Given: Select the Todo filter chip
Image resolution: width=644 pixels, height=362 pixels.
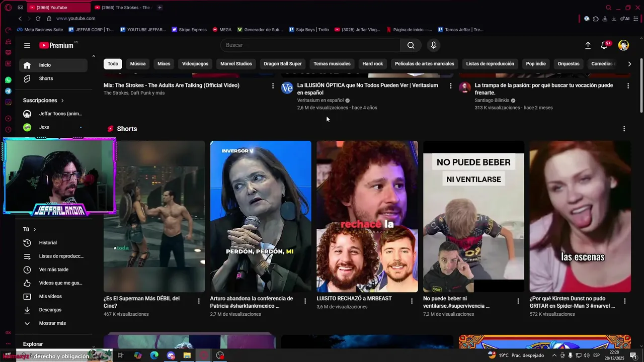Looking at the screenshot, I should [x=113, y=64].
